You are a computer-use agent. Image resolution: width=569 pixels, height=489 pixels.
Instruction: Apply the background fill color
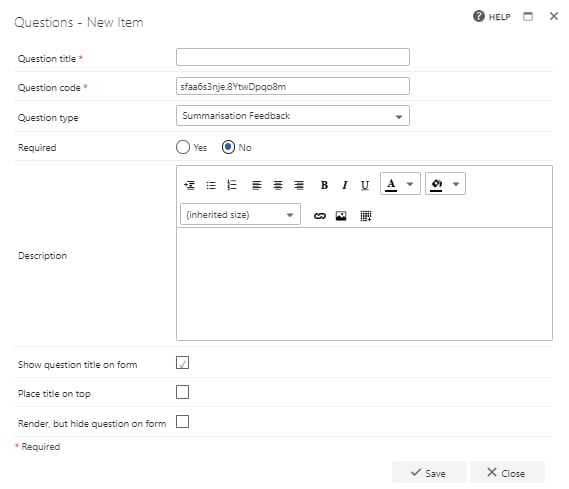pos(436,185)
